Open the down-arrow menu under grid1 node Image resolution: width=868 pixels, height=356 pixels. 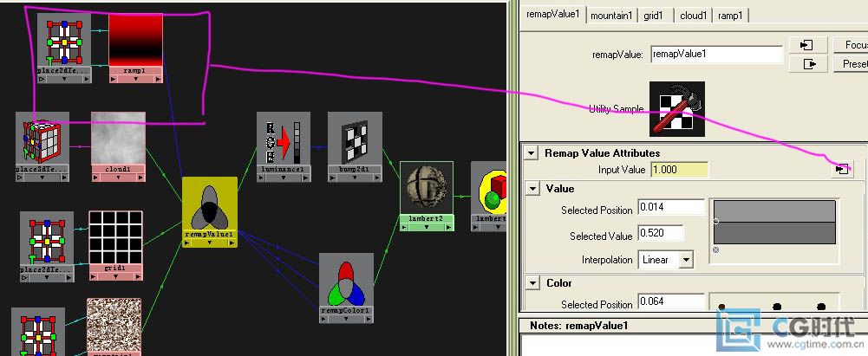point(115,276)
